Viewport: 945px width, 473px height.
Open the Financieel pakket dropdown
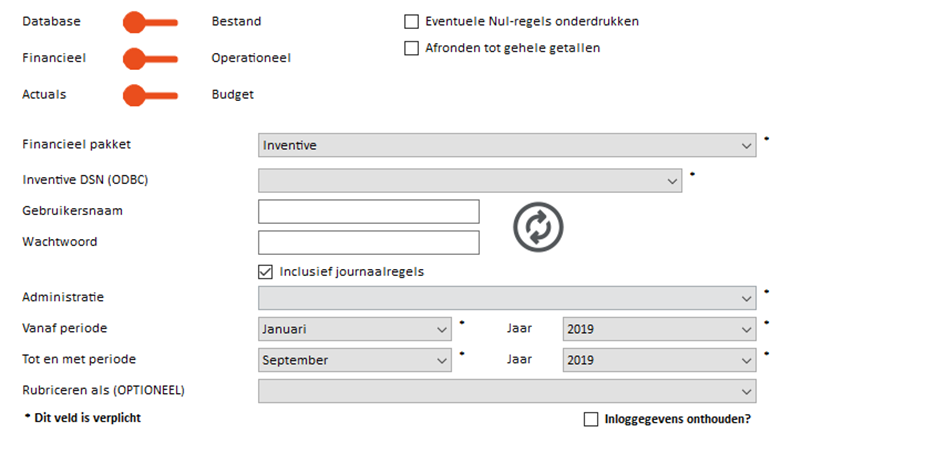pos(507,145)
